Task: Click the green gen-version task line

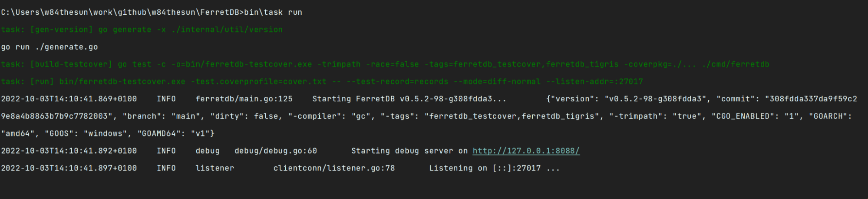Action: (142, 30)
